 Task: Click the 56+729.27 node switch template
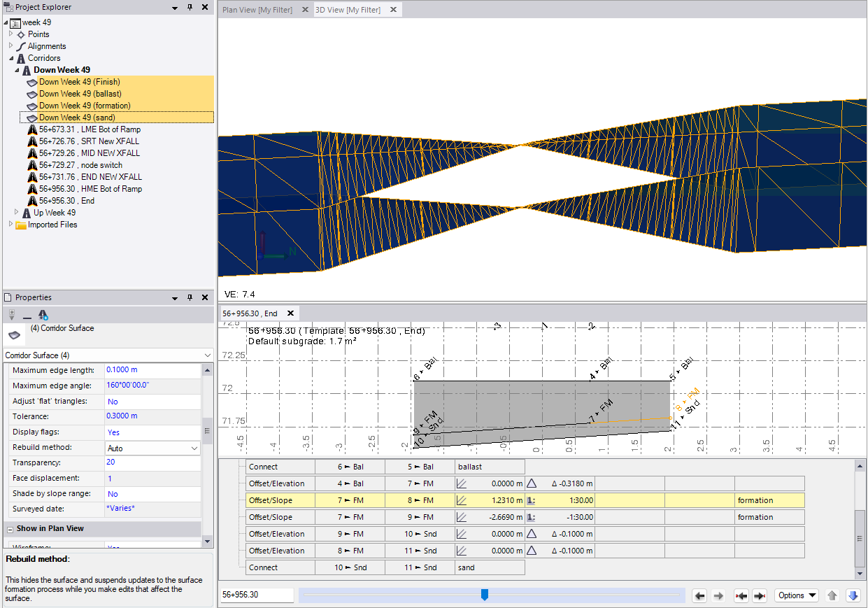80,165
